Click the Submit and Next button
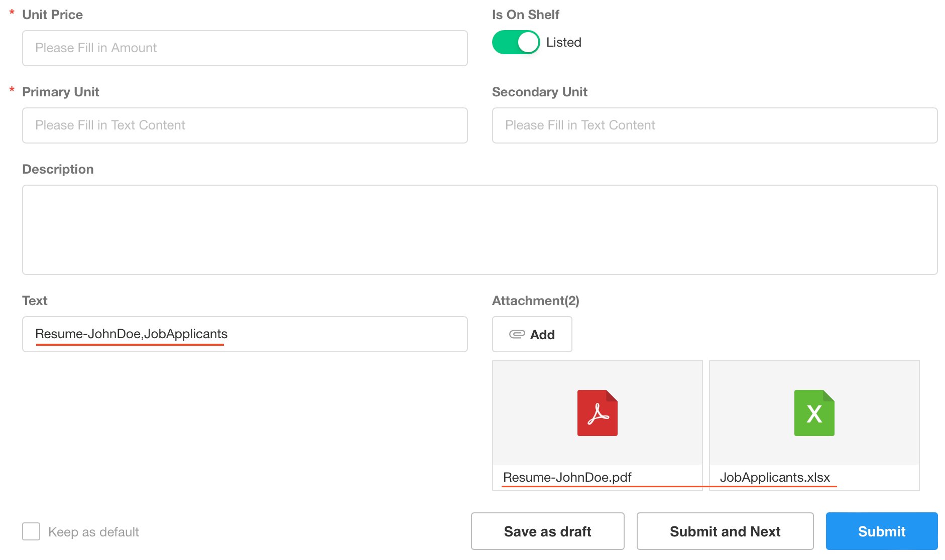The image size is (945, 560). point(725,531)
